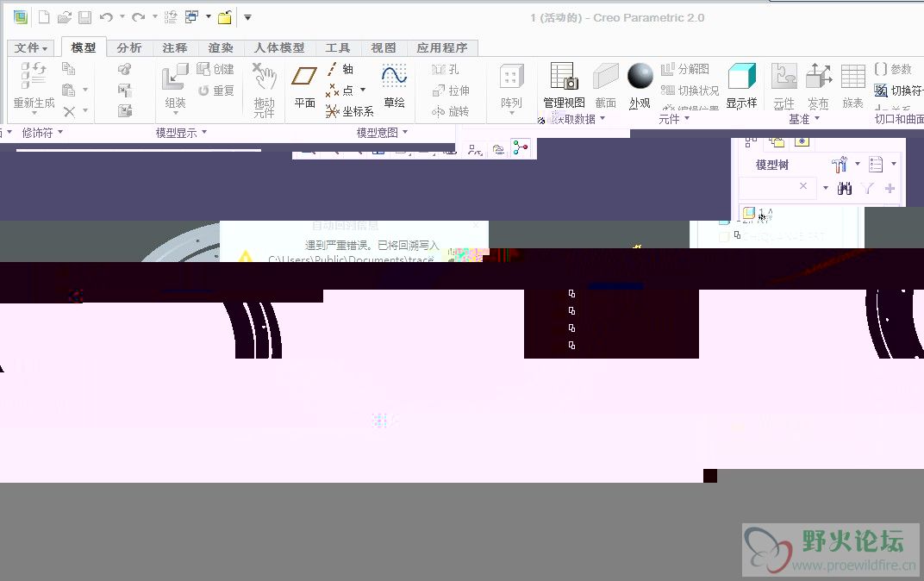Click the Redo arrow icon
Screen dimensions: 924x581
[139, 17]
